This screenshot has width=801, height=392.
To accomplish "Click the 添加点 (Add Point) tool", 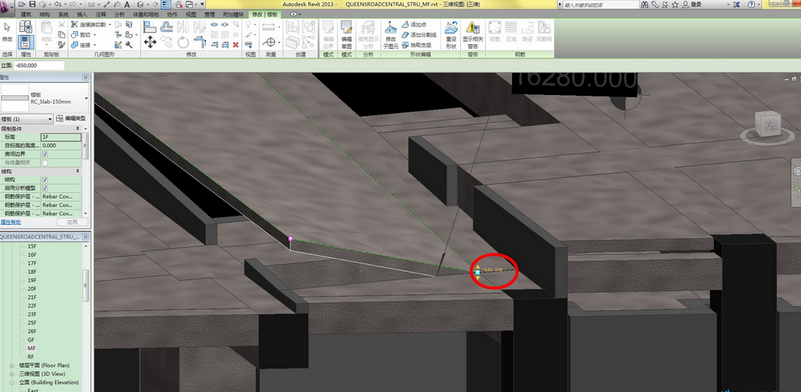I will coord(413,25).
